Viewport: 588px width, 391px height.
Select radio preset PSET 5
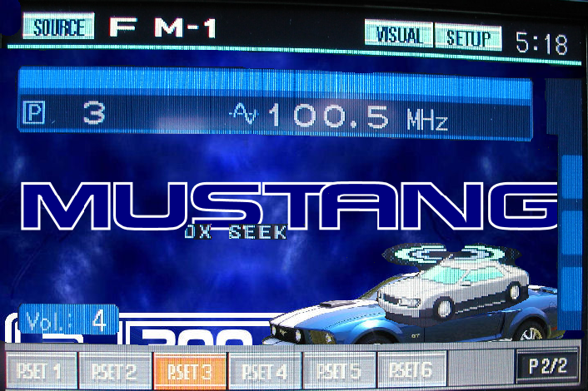(x=339, y=369)
